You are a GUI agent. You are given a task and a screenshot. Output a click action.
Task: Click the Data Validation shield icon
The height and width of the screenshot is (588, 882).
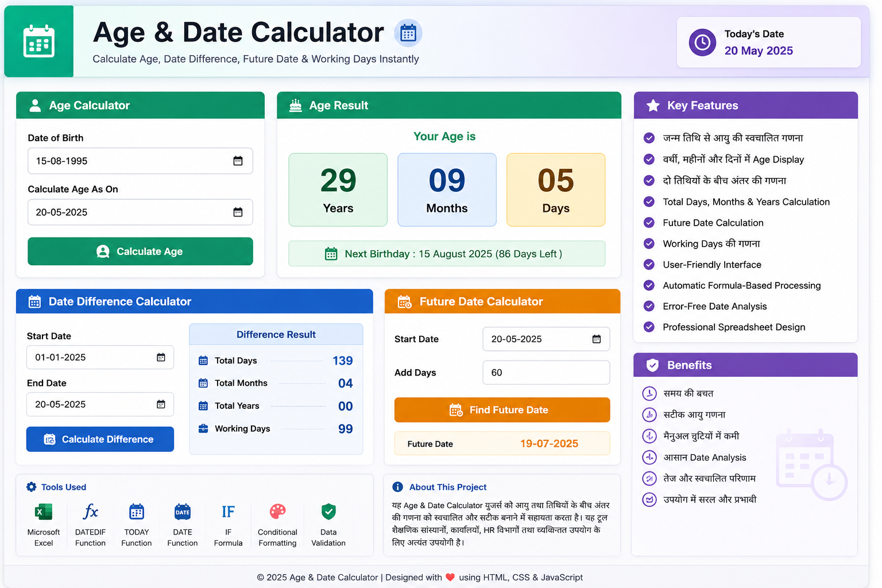tap(328, 511)
